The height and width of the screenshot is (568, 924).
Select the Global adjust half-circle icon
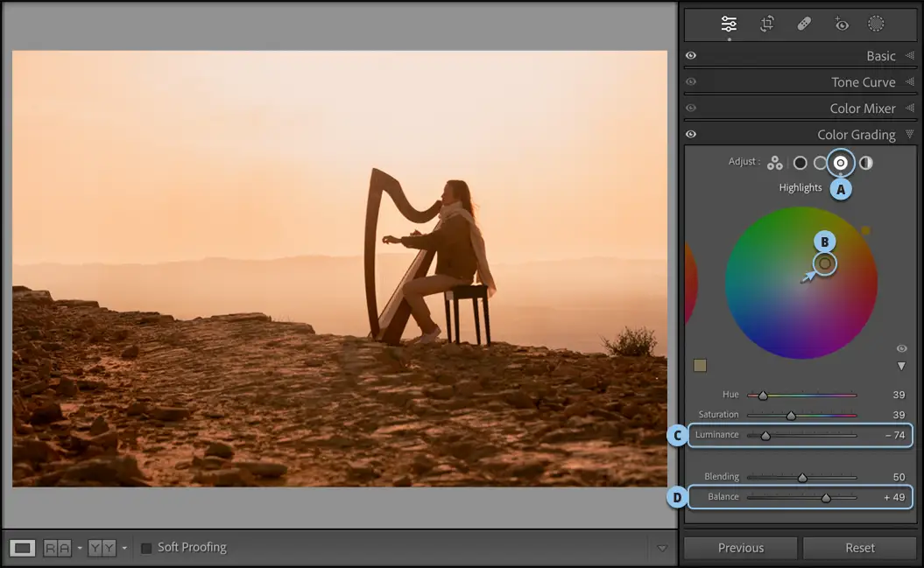click(x=865, y=163)
